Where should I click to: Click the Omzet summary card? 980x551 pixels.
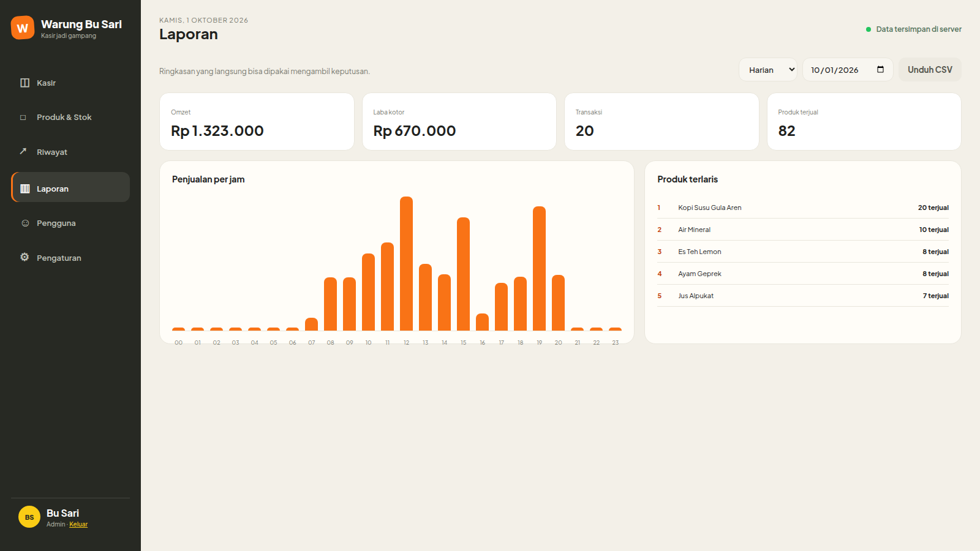click(257, 121)
